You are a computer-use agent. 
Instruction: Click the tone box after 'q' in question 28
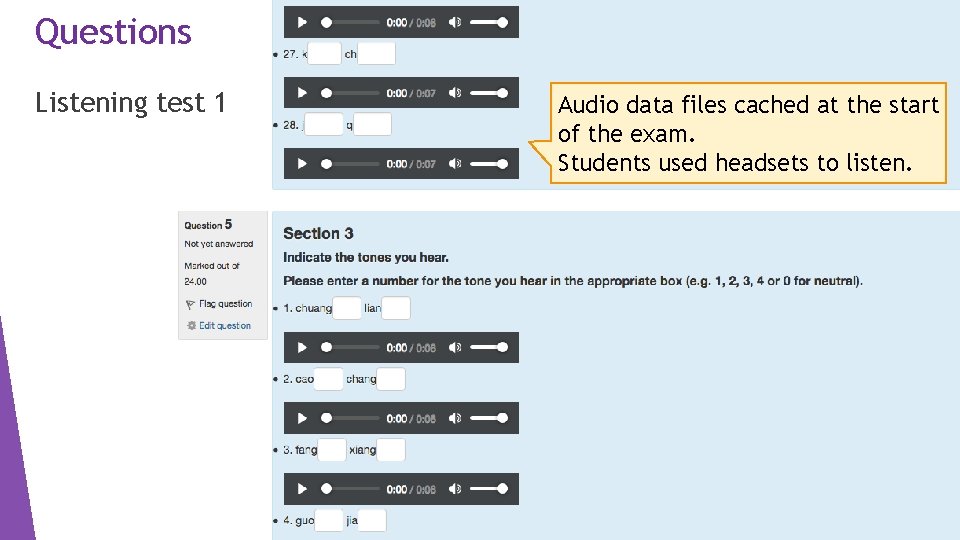click(372, 125)
